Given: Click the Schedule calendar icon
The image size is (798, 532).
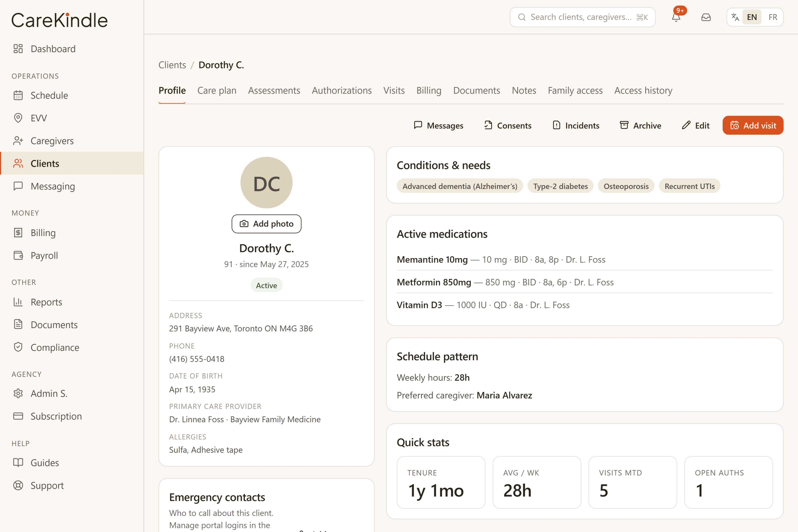Looking at the screenshot, I should pyautogui.click(x=18, y=95).
